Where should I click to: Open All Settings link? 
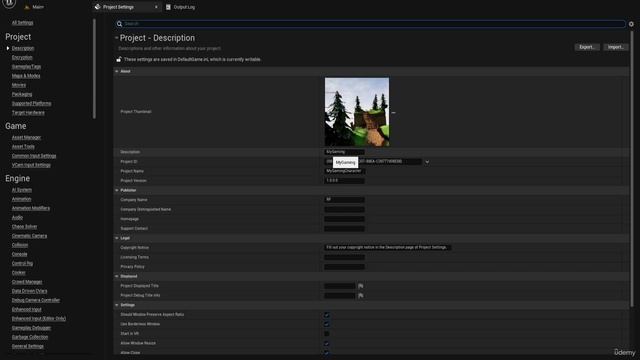(22, 23)
